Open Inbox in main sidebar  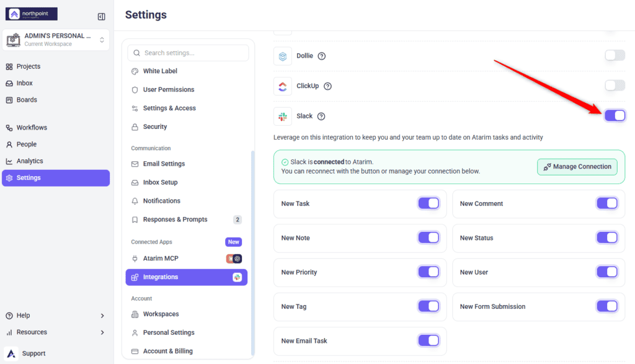55,83
